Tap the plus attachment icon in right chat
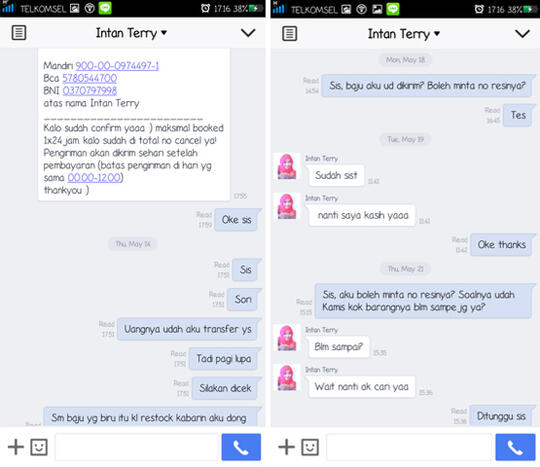 point(287,447)
